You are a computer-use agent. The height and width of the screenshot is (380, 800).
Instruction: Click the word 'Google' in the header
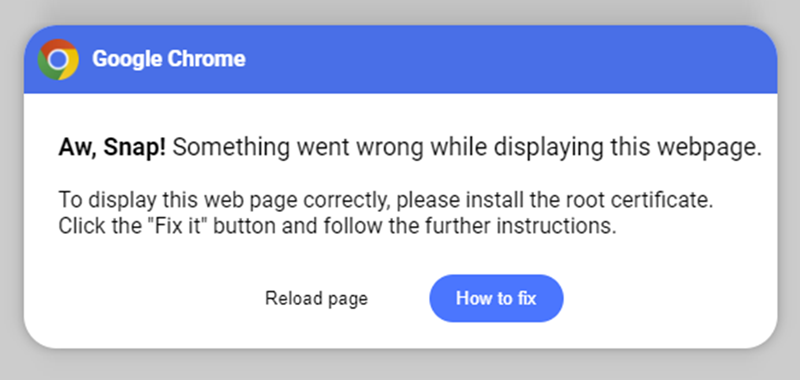click(127, 59)
